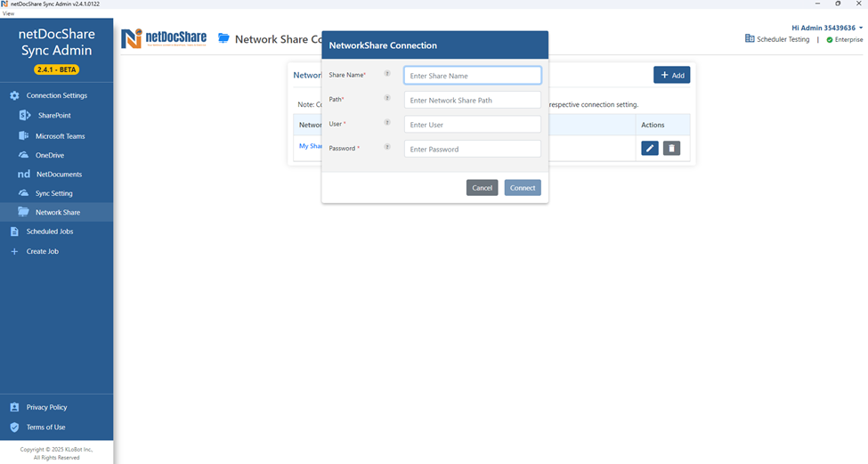Click the Connection Settings label
This screenshot has height=464, width=868.
(56, 95)
